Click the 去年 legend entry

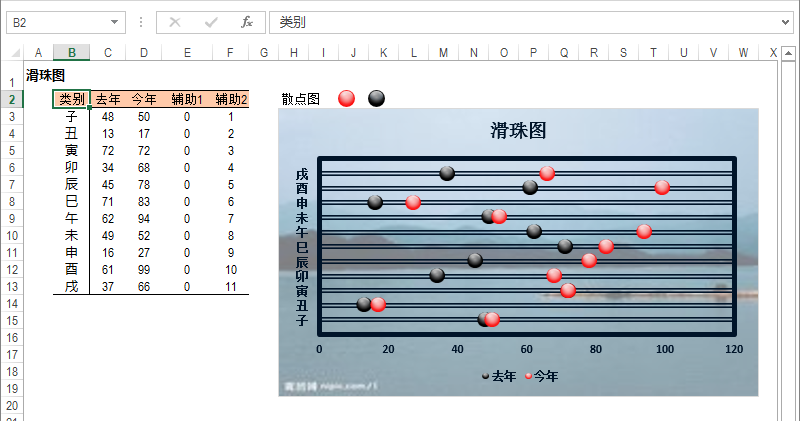[499, 376]
